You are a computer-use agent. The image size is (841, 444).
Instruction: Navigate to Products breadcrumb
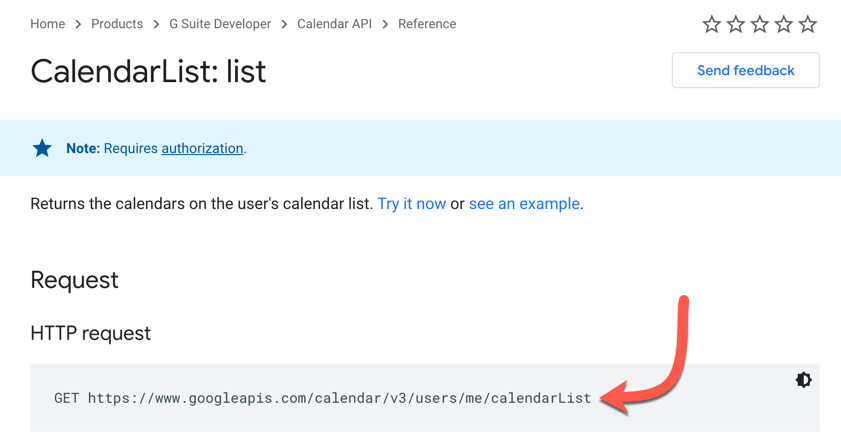(117, 24)
